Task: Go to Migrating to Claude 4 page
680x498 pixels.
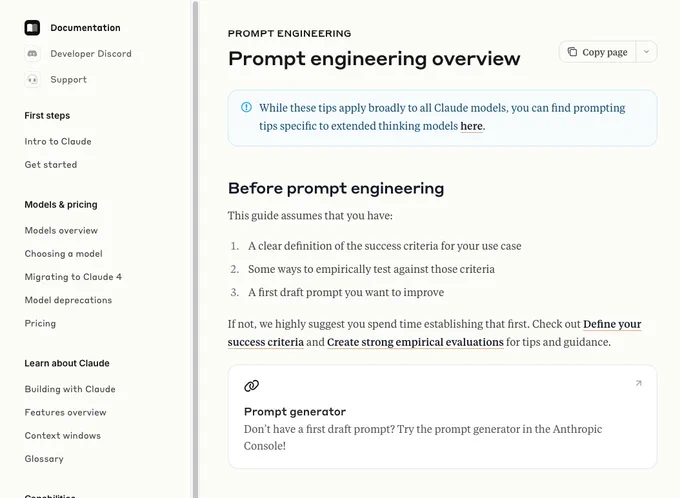Action: pos(73,277)
